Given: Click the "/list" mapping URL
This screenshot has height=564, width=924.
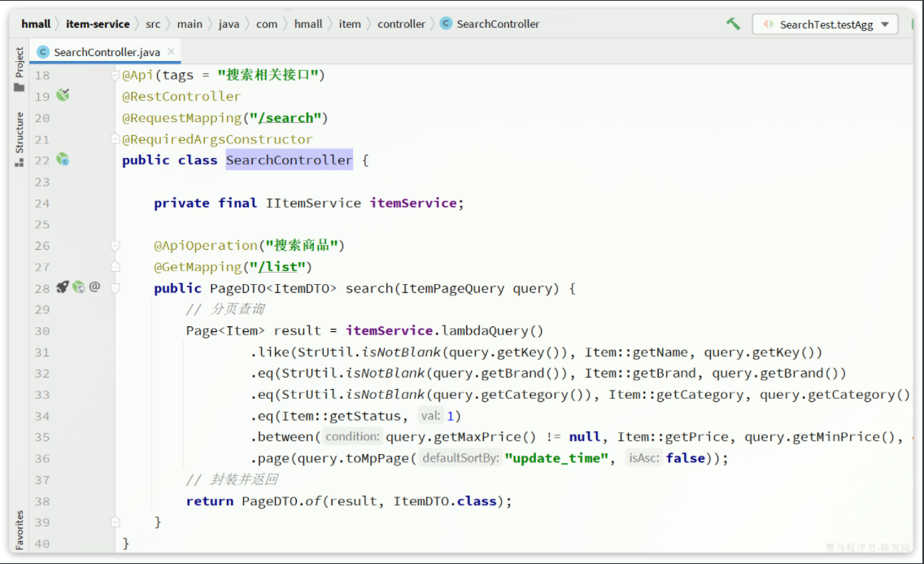Looking at the screenshot, I should (x=277, y=267).
